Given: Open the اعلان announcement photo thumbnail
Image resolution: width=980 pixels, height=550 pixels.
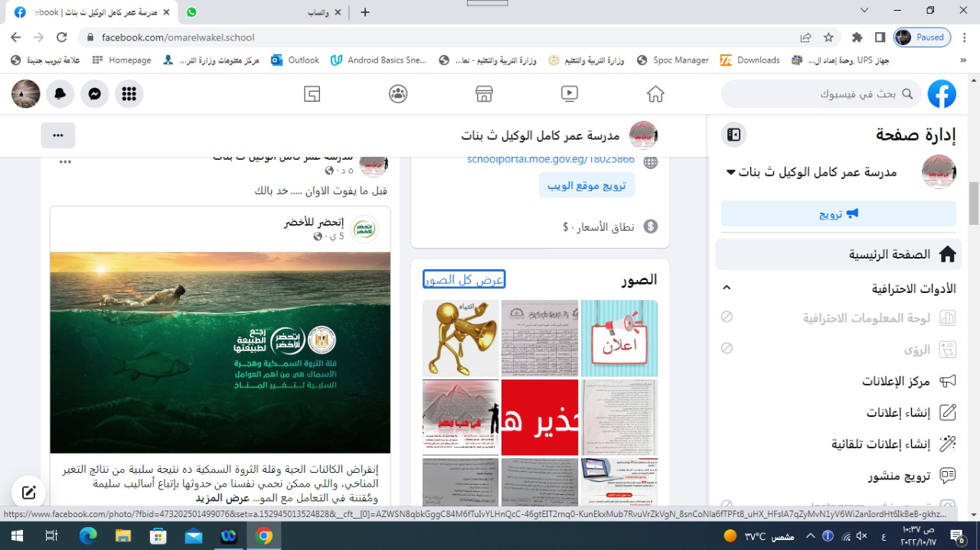Looking at the screenshot, I should point(619,338).
